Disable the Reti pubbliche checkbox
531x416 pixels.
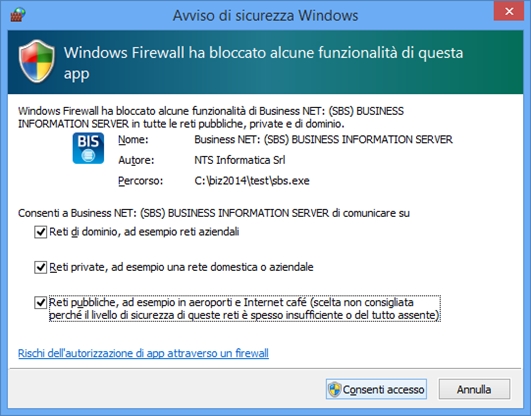[x=41, y=303]
